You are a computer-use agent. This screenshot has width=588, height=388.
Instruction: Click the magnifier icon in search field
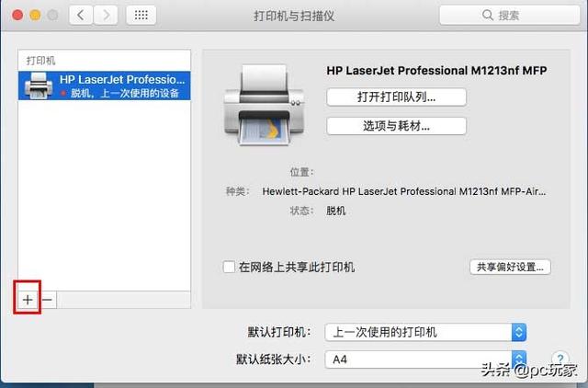[x=487, y=15]
